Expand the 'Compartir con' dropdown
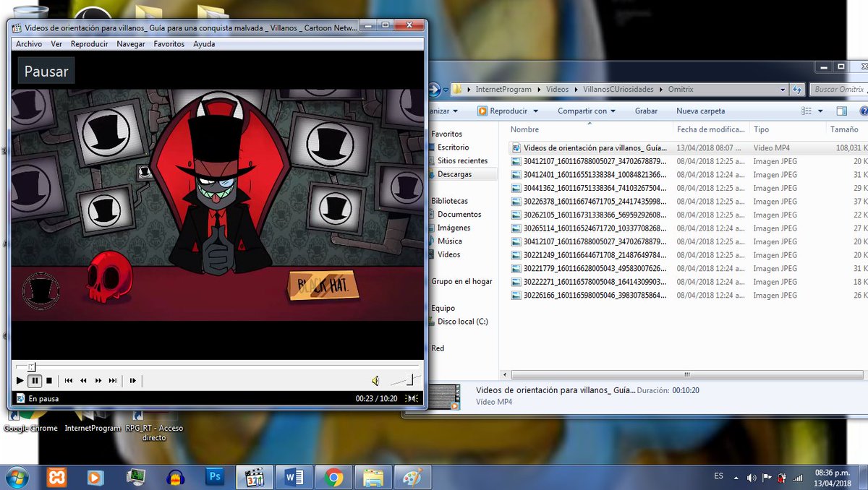The image size is (868, 490). tap(586, 111)
